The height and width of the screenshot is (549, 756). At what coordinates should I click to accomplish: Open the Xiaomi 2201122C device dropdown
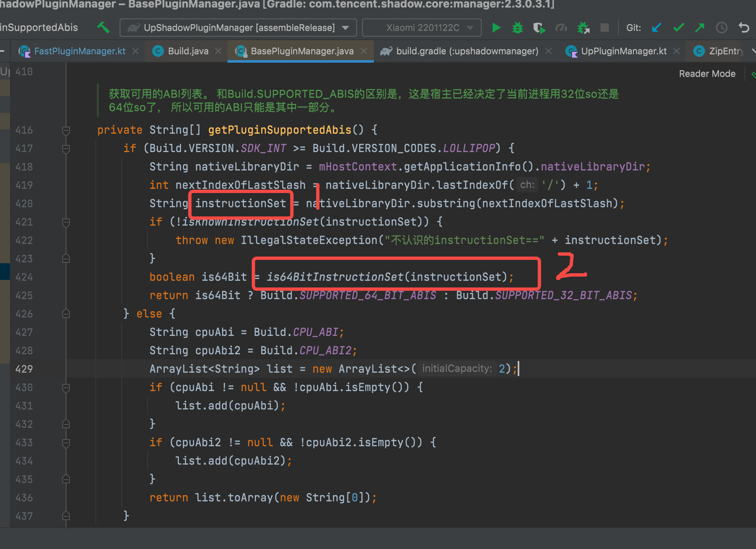pyautogui.click(x=422, y=28)
